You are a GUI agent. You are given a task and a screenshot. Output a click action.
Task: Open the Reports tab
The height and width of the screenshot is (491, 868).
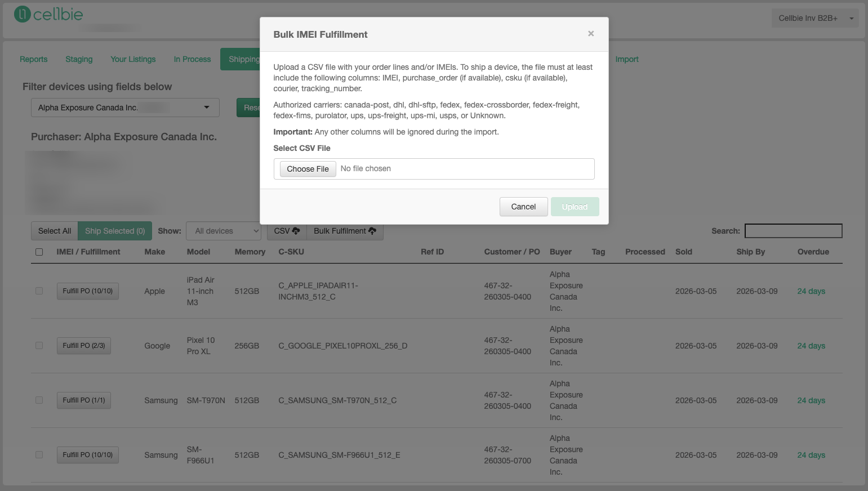click(x=34, y=59)
